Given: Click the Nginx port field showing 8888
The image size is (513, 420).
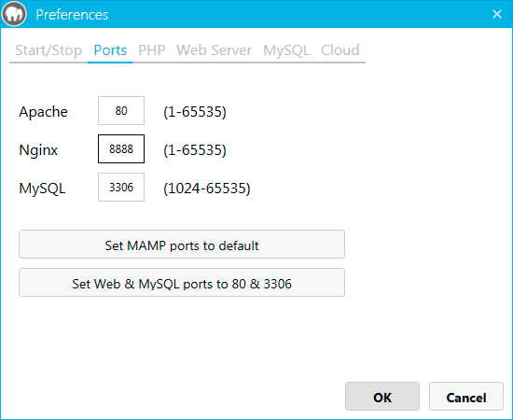Looking at the screenshot, I should (121, 149).
